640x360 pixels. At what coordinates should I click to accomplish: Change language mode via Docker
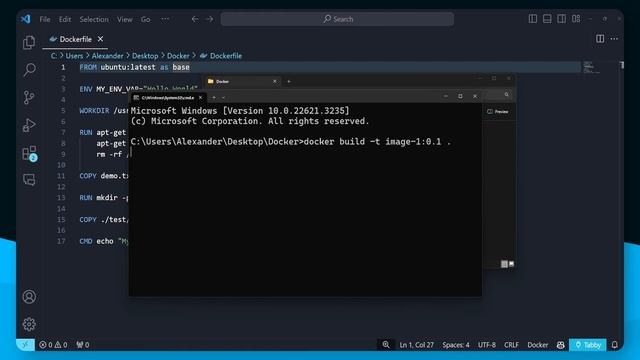(538, 345)
